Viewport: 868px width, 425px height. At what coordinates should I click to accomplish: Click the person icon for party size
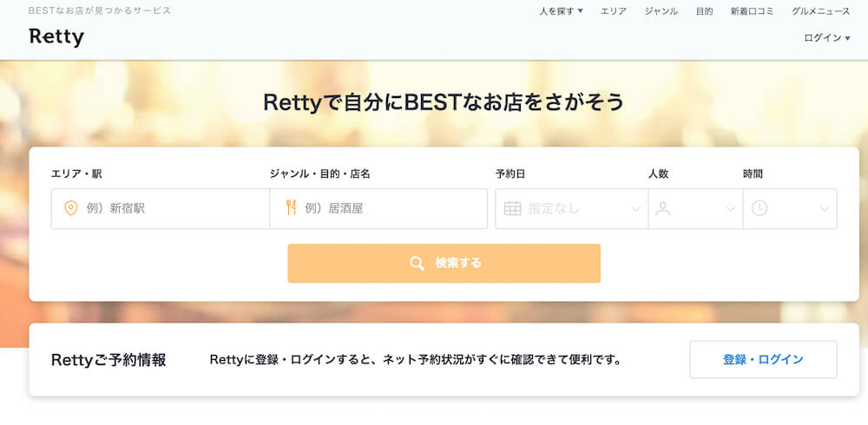662,209
